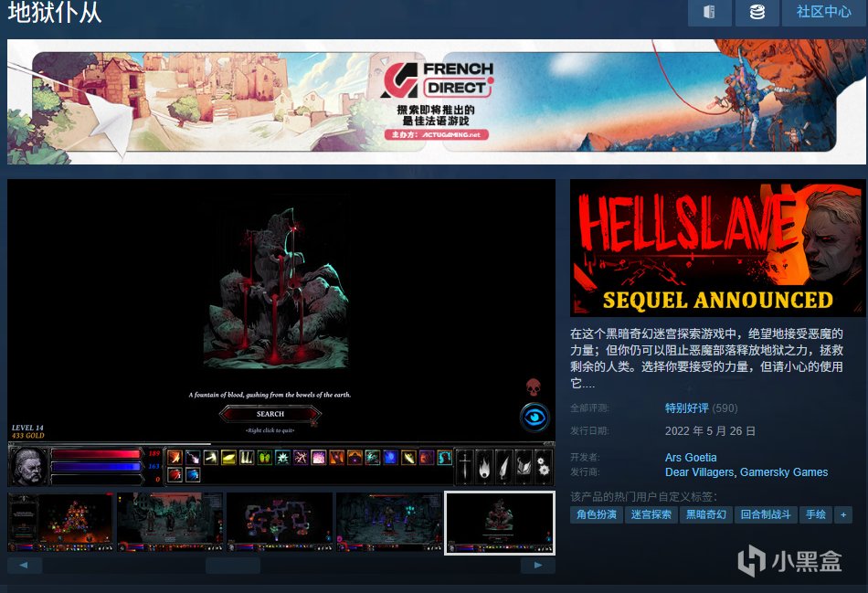
Task: Click the LEVEL 14 text
Action: [x=27, y=428]
